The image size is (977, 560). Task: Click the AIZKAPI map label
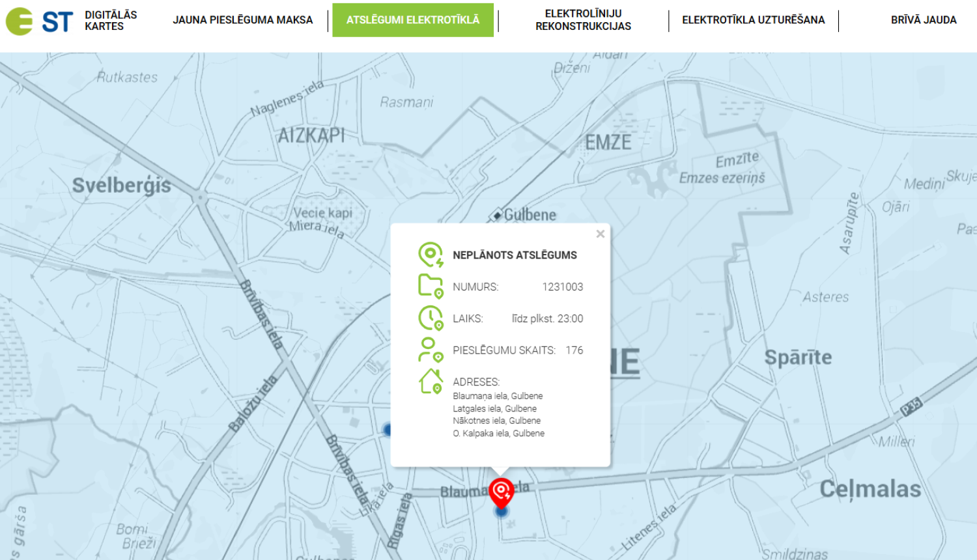click(x=311, y=135)
